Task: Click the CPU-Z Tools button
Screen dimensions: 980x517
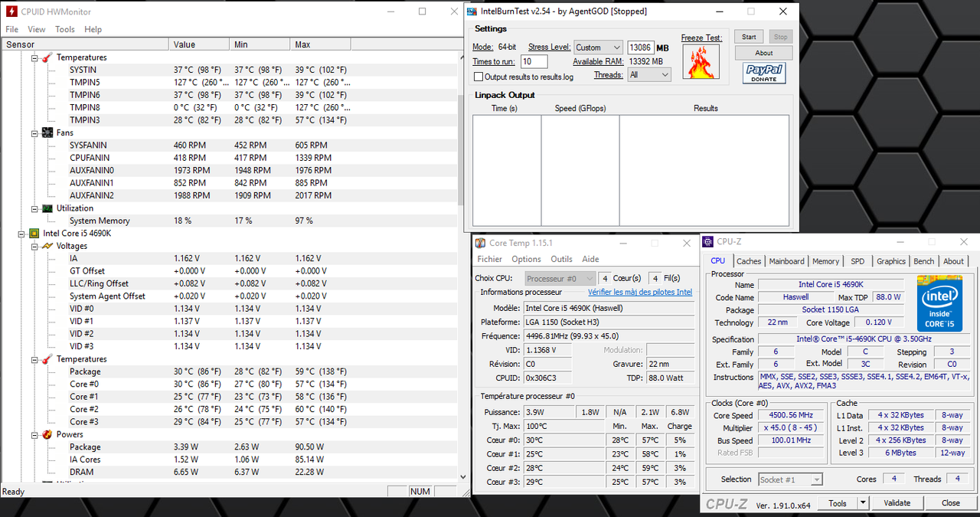Action: (838, 503)
